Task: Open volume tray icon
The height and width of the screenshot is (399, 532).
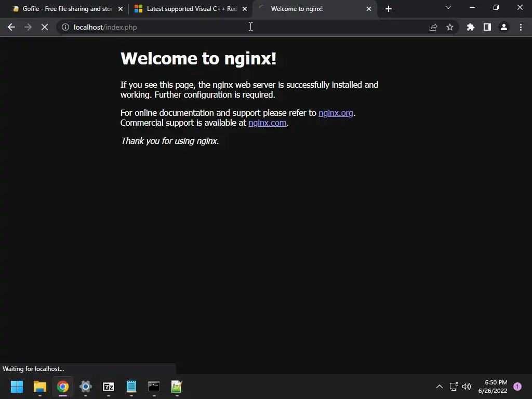Action: [x=467, y=387]
